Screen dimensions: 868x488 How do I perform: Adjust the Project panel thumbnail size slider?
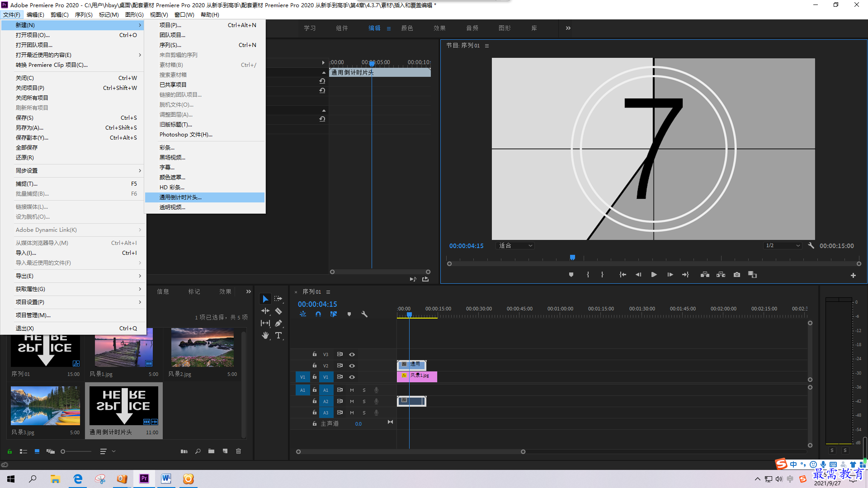76,451
